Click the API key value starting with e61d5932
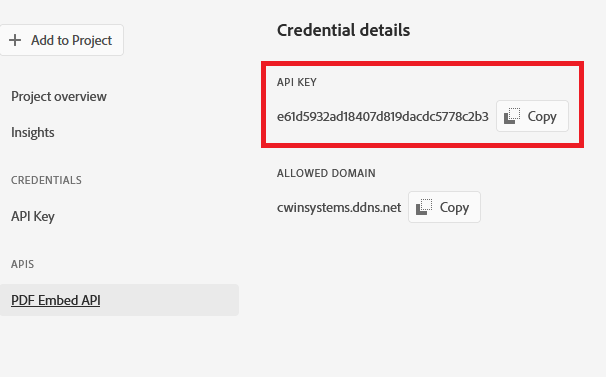 383,116
